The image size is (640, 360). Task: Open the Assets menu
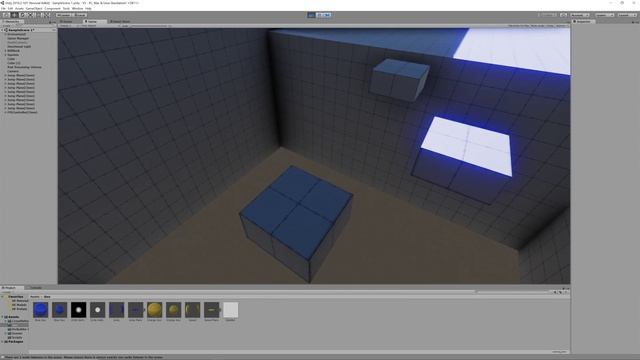pyautogui.click(x=19, y=8)
